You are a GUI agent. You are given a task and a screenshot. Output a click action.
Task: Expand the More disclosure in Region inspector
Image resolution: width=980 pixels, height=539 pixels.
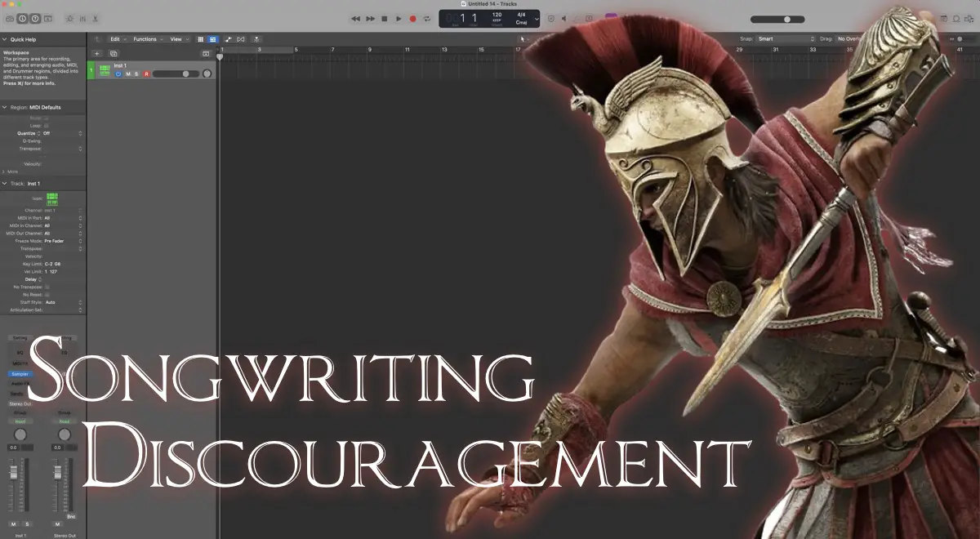(4, 171)
